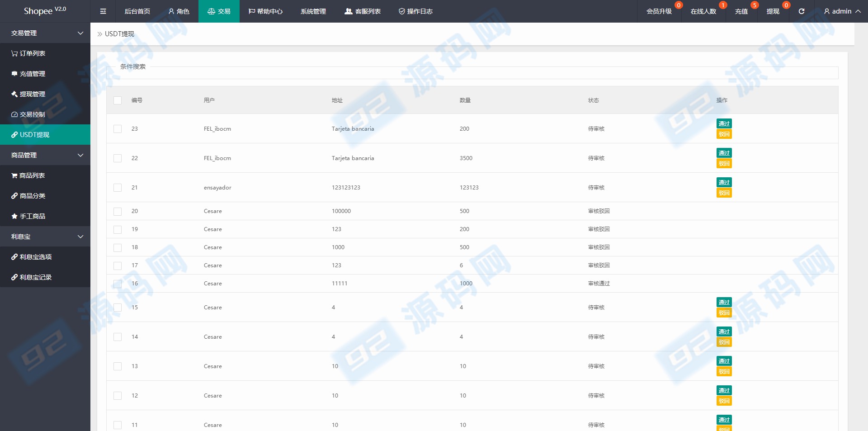Image resolution: width=868 pixels, height=431 pixels.
Task: Click the 利息宝记录 link icon
Action: click(14, 277)
